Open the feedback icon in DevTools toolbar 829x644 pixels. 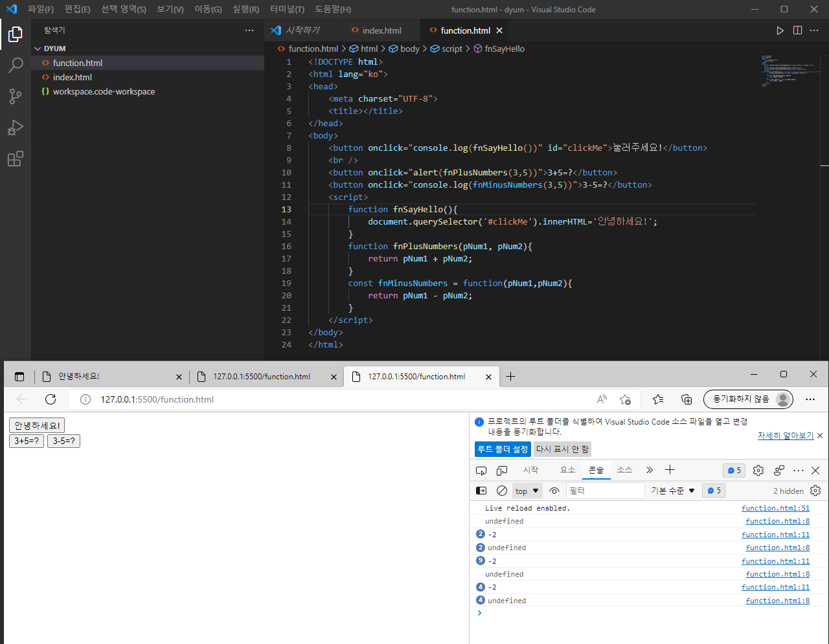pos(779,471)
